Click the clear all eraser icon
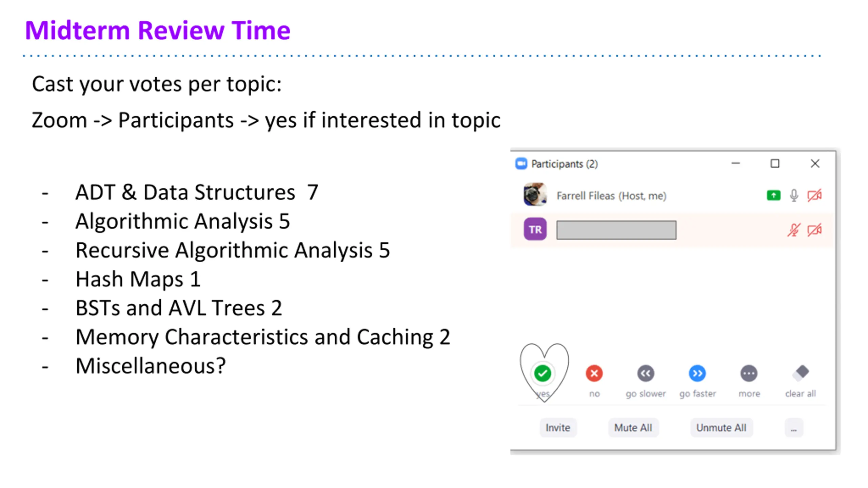 pyautogui.click(x=801, y=373)
